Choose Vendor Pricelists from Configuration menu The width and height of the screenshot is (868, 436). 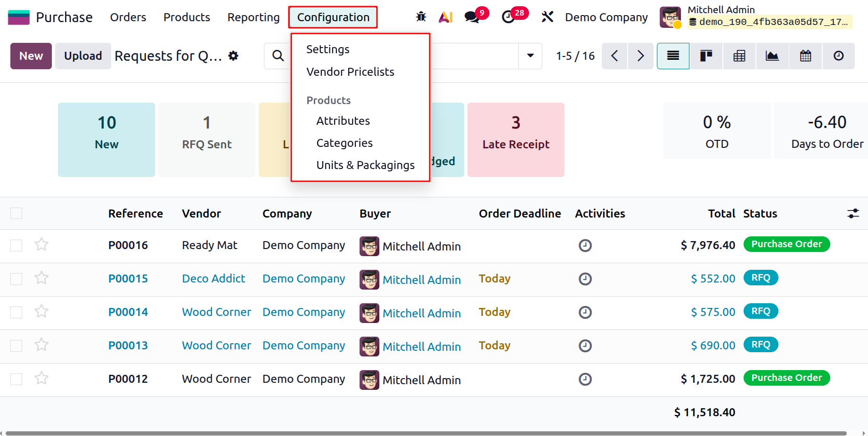350,72
